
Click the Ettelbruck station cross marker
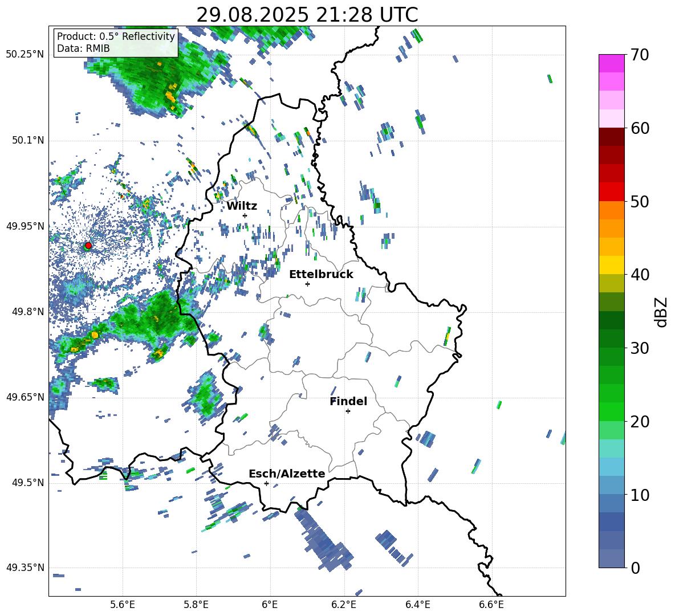pos(307,284)
